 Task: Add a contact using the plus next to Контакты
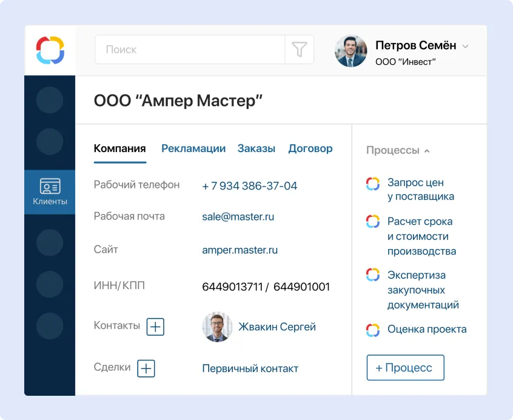pos(156,327)
